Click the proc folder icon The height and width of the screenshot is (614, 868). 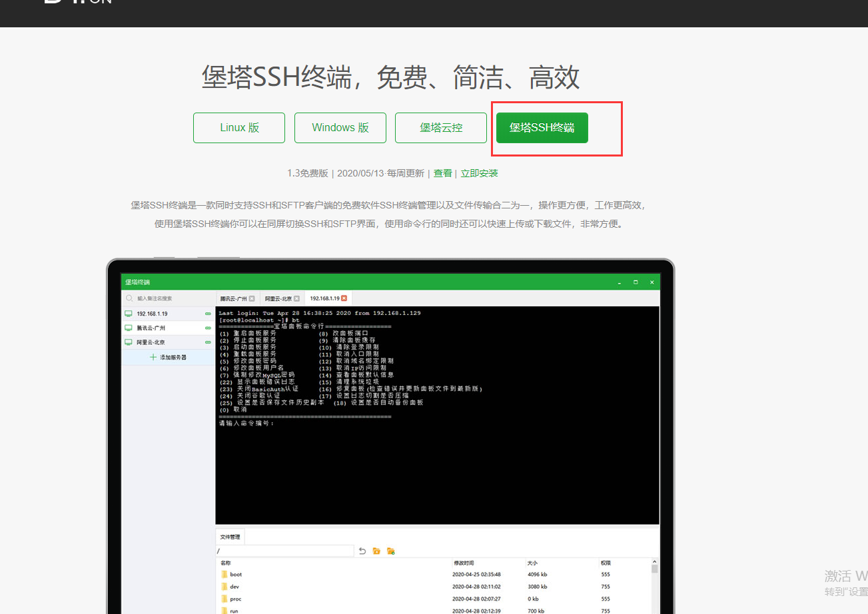click(224, 599)
